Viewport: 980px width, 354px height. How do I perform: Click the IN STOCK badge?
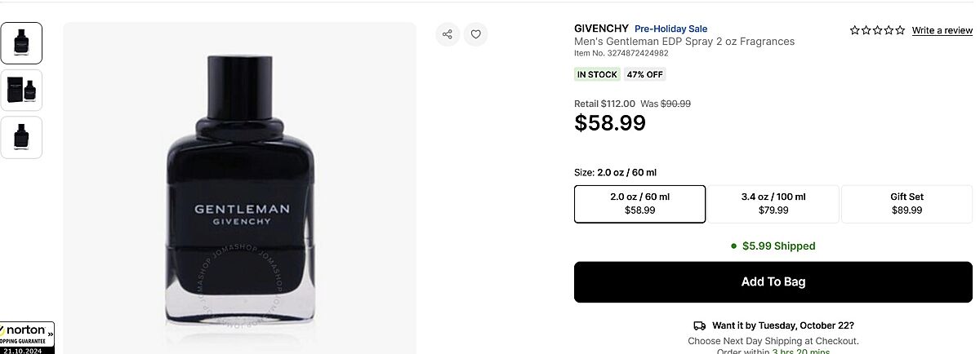pyautogui.click(x=597, y=74)
